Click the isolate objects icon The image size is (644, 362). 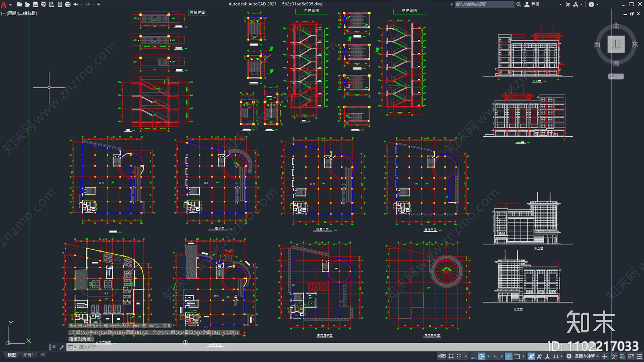click(x=613, y=356)
